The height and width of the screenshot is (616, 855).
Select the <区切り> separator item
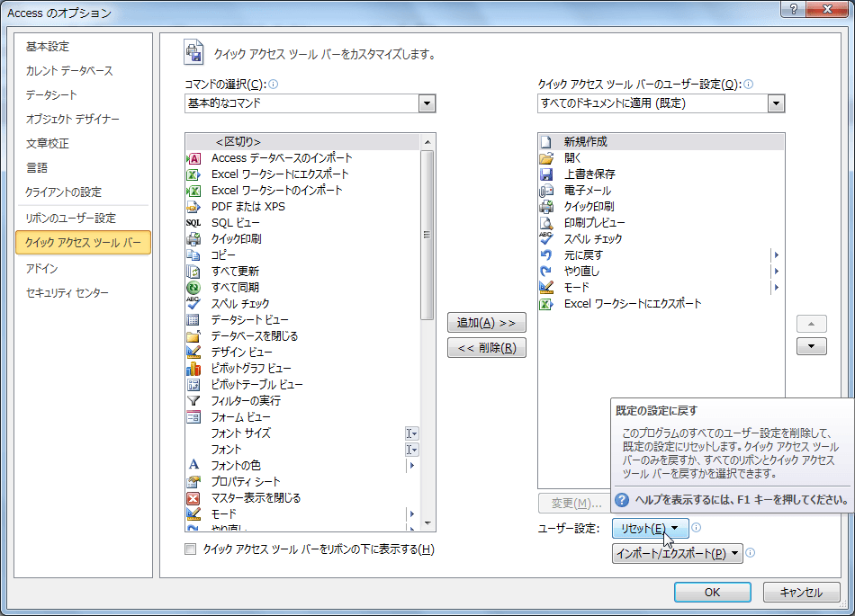303,142
